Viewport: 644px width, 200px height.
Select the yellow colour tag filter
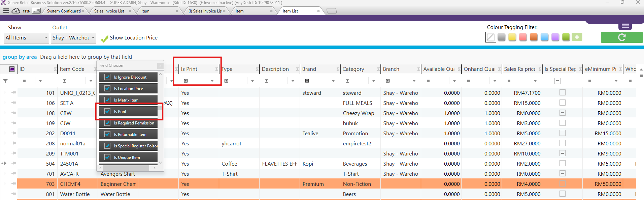coord(512,37)
